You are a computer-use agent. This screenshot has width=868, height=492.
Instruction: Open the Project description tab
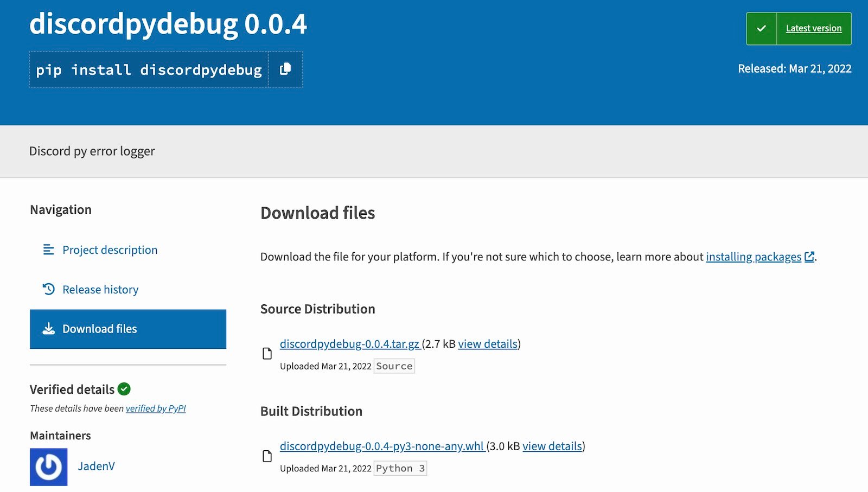110,250
